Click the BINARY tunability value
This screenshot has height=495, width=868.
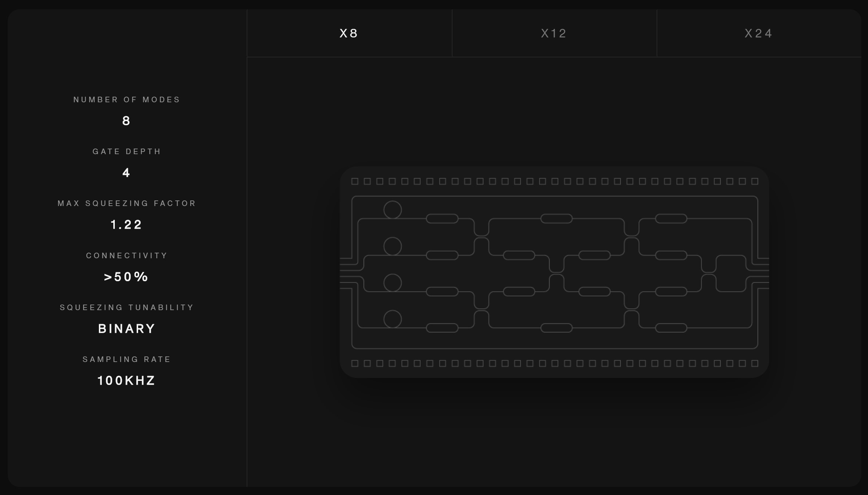[127, 329]
